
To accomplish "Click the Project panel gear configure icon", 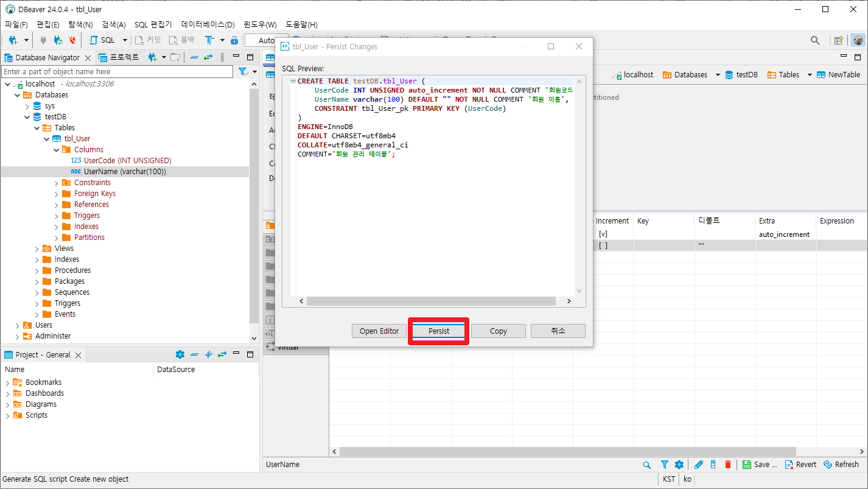I will point(180,354).
